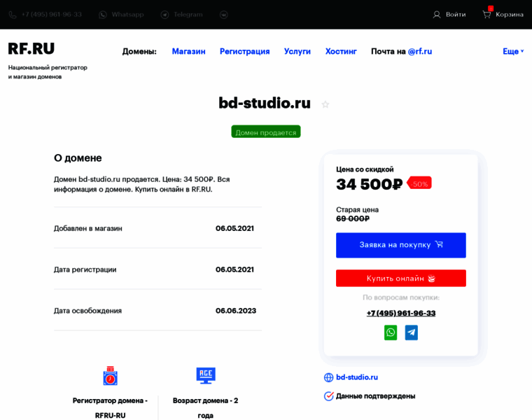
Task: Click the registrar stamp icon
Action: [111, 376]
